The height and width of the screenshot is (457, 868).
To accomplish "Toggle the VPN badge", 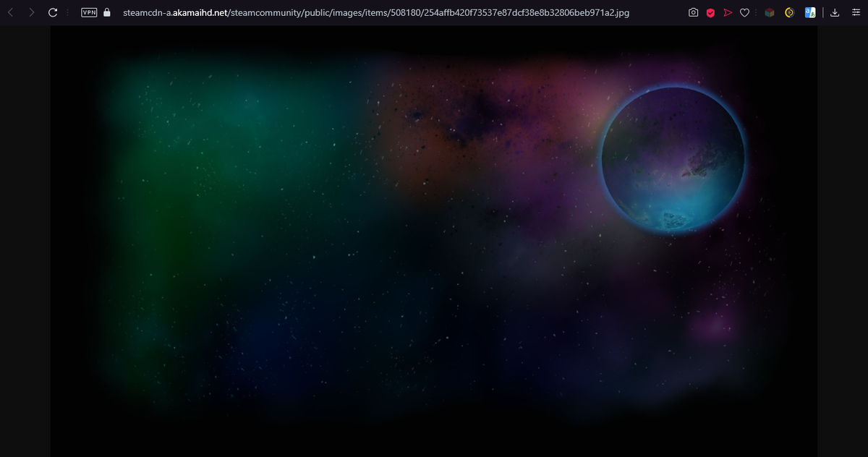I will 90,12.
